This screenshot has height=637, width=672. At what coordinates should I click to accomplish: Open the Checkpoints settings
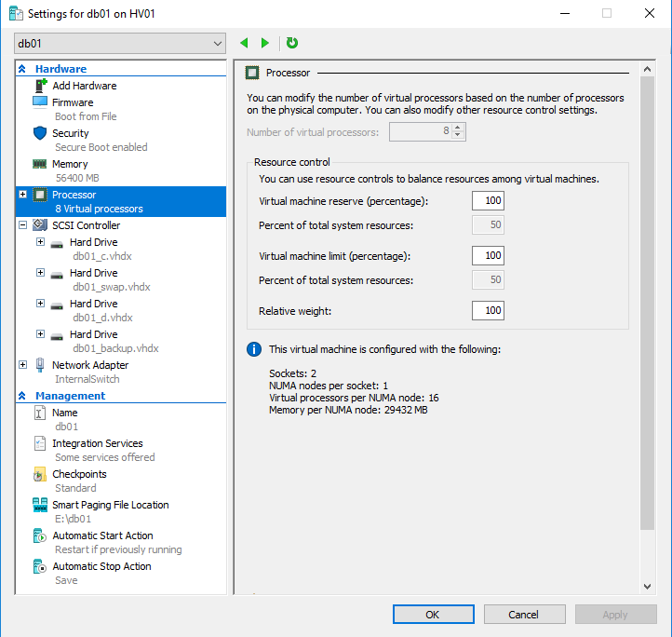click(79, 474)
